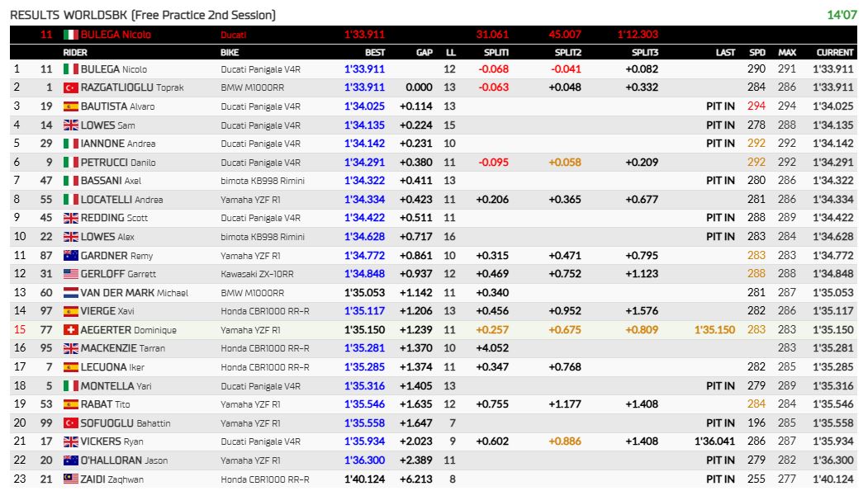Viewport: 868px width, 491px height.
Task: Click Spanish flag beside LECUONA Iker
Action: pos(71,367)
